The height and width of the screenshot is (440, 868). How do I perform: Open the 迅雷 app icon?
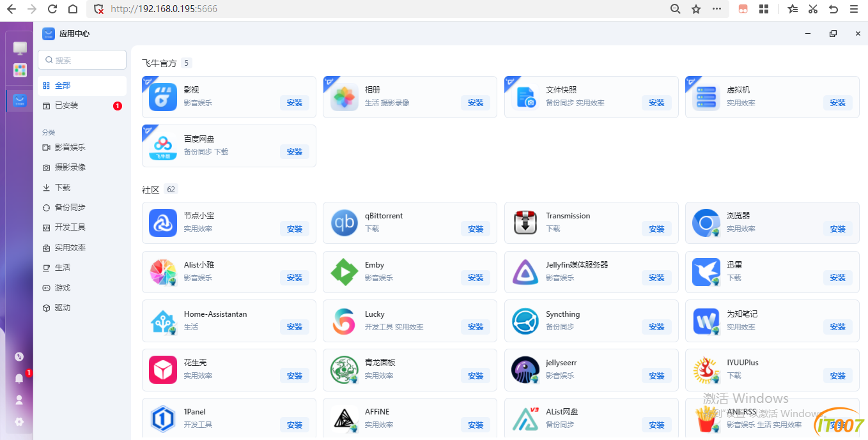(x=706, y=272)
